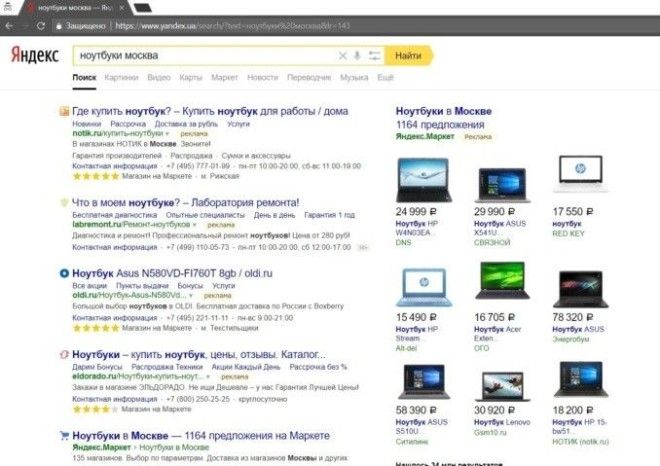
Task: Expand the notik.ru URL dropdown arrow
Action: 168,133
